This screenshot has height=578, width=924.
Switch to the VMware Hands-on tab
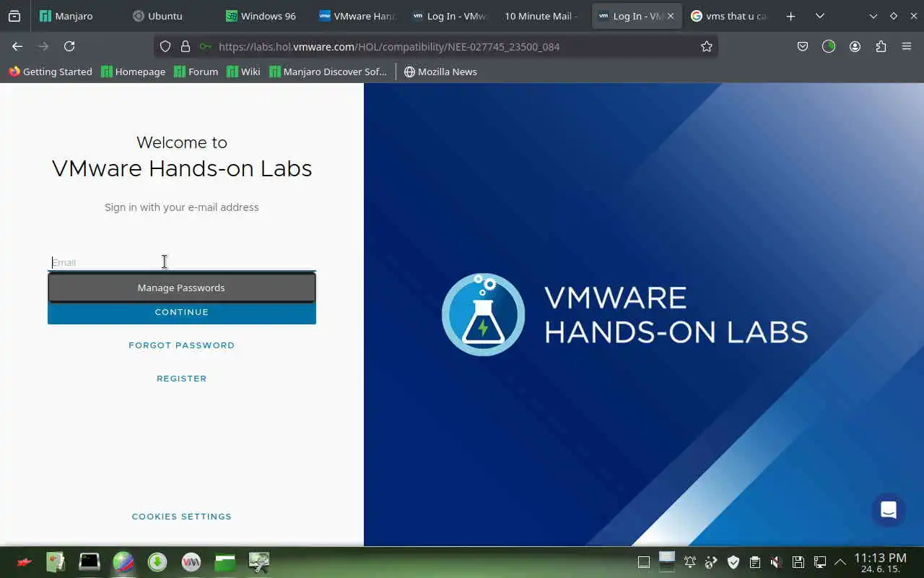pos(357,16)
